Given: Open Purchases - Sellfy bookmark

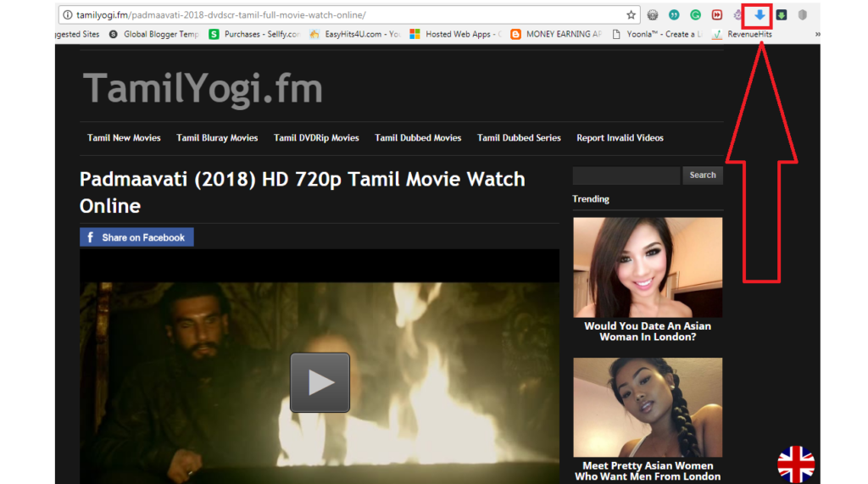Looking at the screenshot, I should point(254,35).
